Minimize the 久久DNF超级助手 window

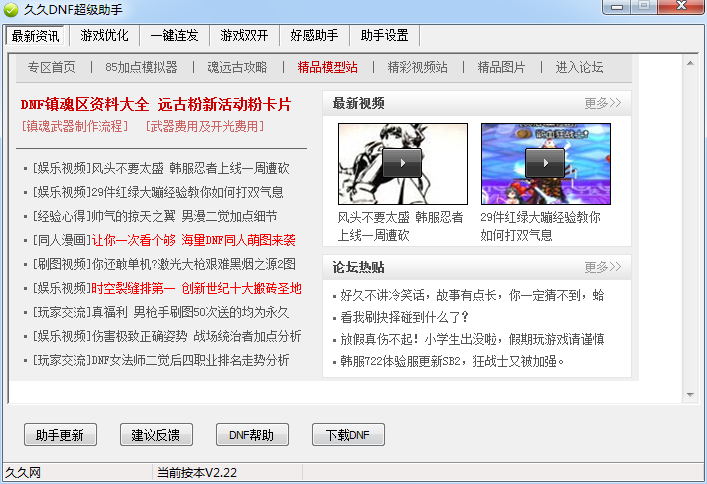coord(616,6)
